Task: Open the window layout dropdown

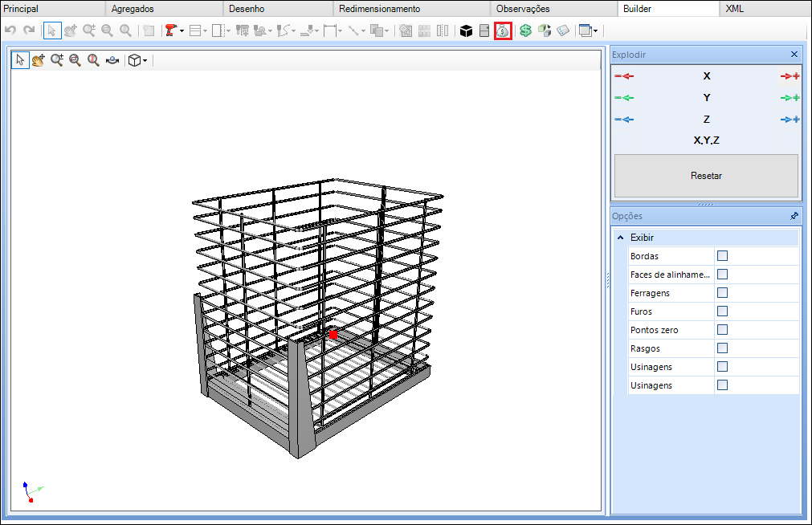Action: (595, 31)
